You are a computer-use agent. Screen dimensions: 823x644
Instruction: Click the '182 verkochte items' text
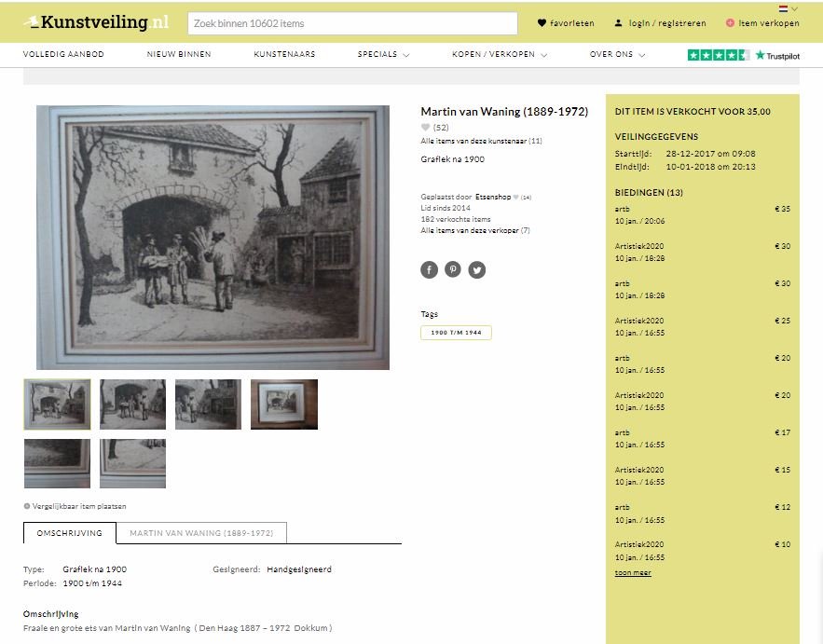coord(456,219)
